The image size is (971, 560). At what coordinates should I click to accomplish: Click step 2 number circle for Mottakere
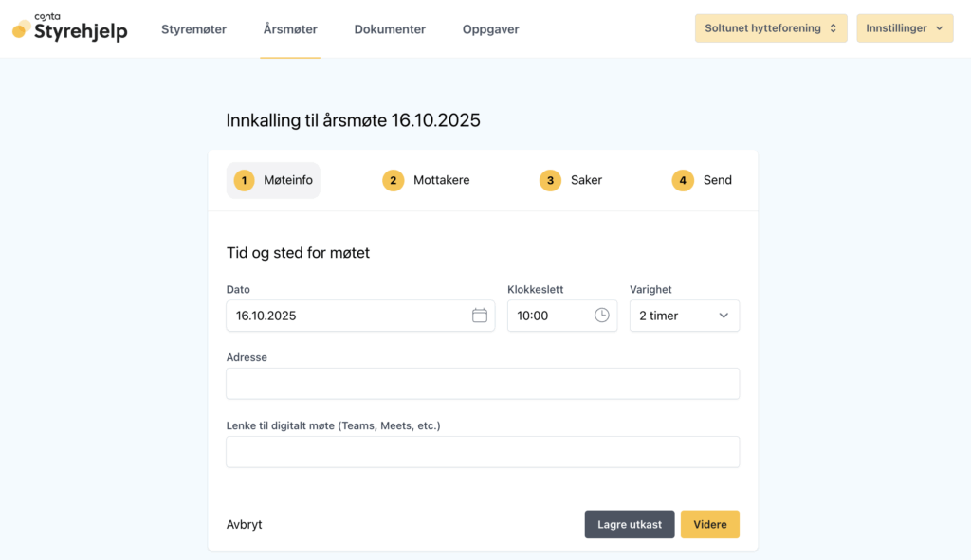394,180
